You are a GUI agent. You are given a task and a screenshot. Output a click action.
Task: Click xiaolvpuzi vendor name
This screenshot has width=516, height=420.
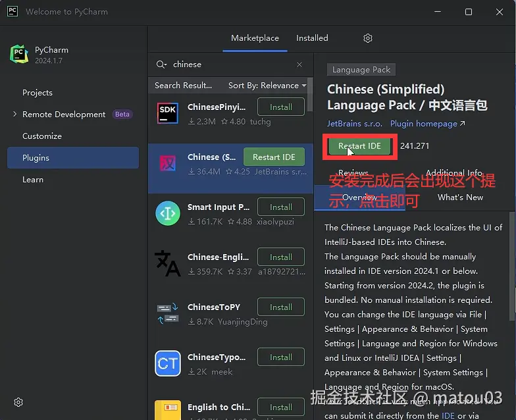(275, 222)
